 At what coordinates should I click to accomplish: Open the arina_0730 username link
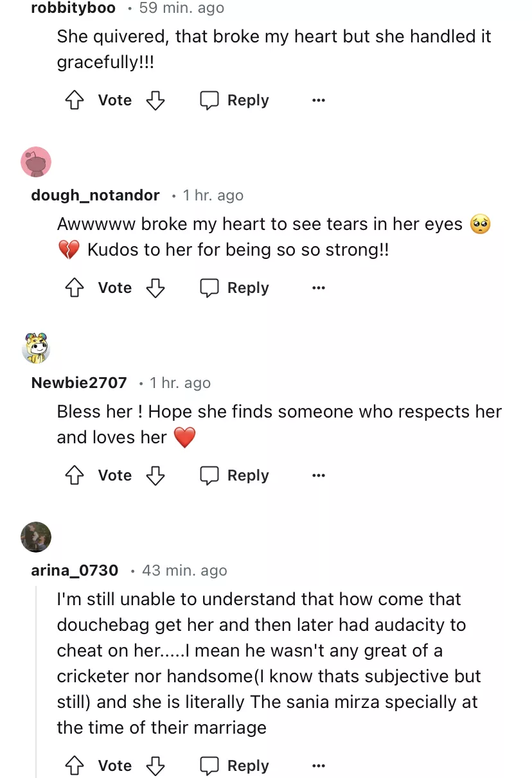[x=75, y=570]
